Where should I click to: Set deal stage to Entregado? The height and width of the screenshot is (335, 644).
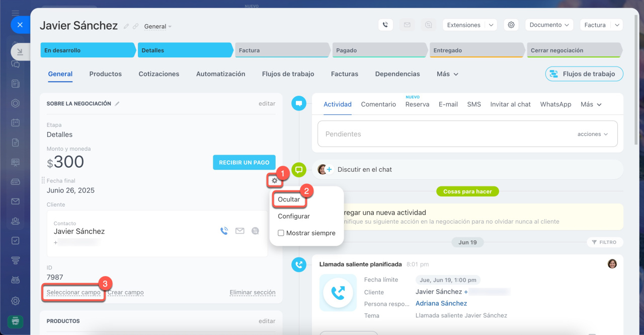[478, 50]
